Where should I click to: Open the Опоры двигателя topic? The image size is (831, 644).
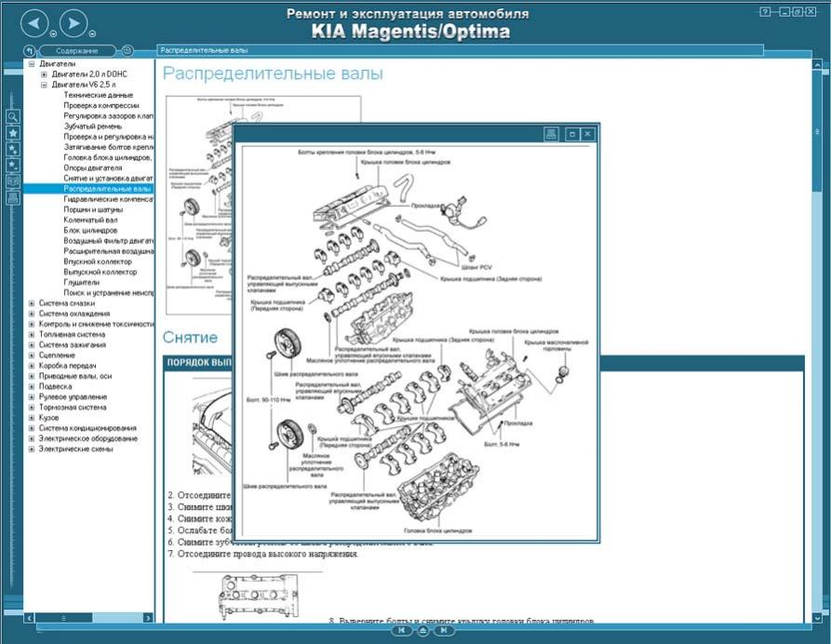coord(93,168)
